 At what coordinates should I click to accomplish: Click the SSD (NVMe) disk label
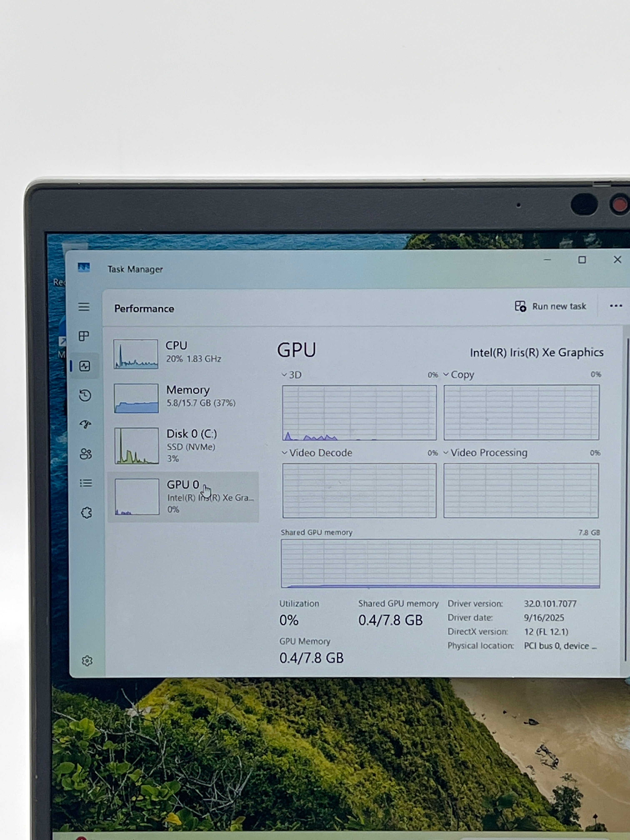[x=191, y=447]
